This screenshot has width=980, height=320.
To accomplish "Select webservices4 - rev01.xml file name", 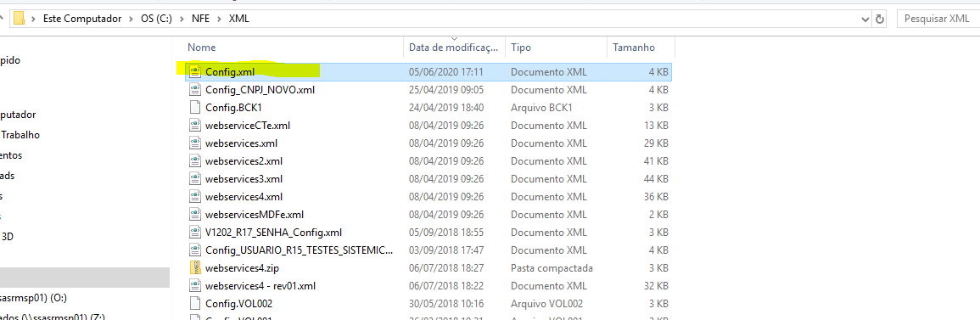I will 260,286.
